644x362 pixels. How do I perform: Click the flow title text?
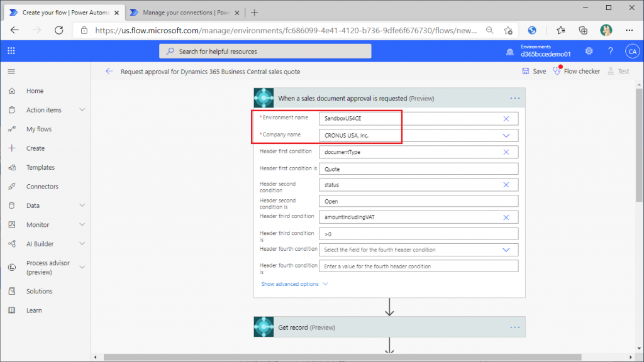(x=210, y=72)
